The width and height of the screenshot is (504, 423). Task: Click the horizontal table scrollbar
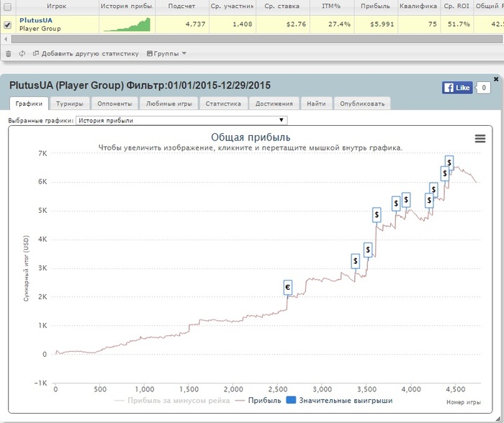point(256,39)
